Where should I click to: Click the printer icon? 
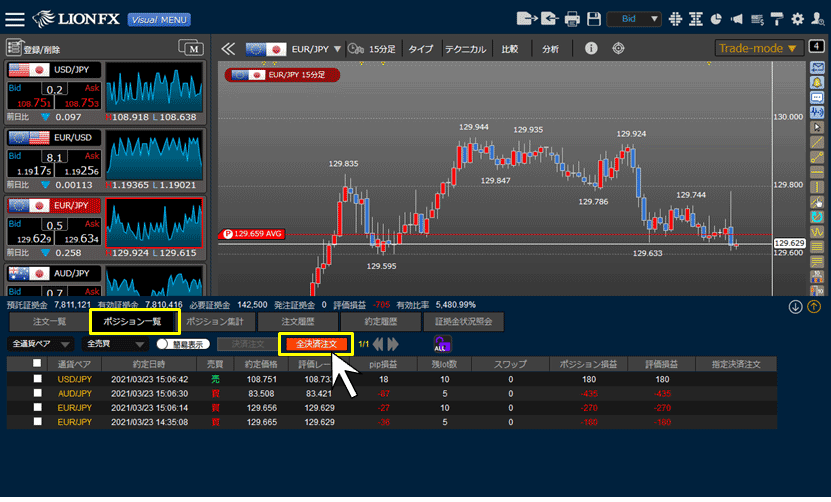coord(572,19)
